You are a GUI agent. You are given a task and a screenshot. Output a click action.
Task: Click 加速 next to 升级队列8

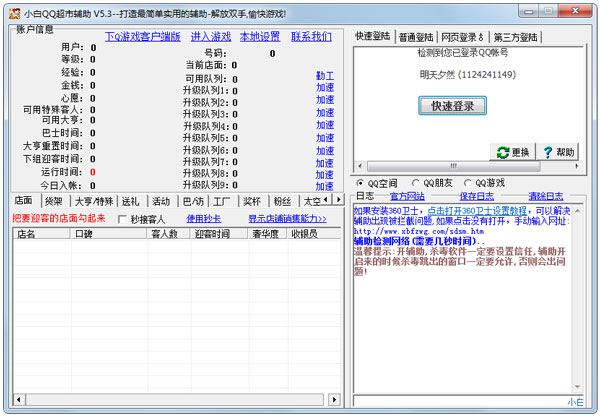pyautogui.click(x=324, y=175)
